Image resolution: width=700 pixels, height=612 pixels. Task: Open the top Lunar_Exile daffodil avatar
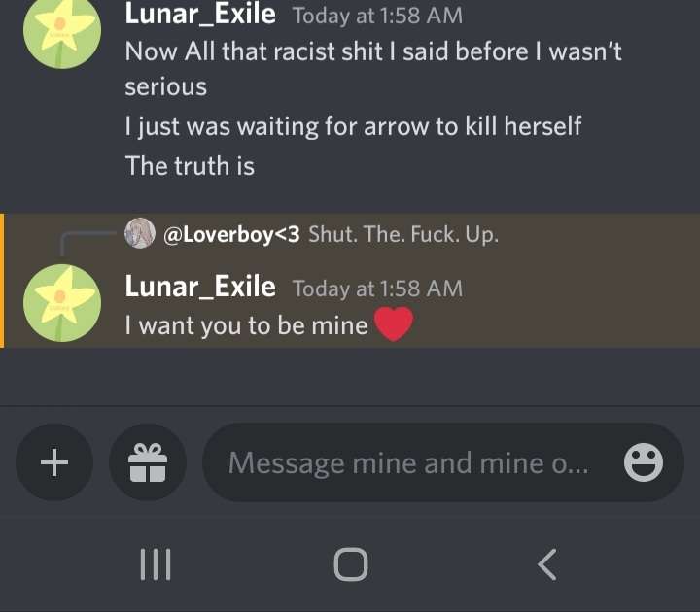(62, 30)
